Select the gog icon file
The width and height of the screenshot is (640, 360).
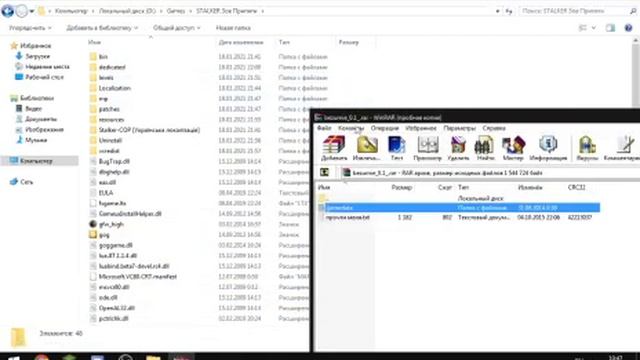pyautogui.click(x=99, y=235)
